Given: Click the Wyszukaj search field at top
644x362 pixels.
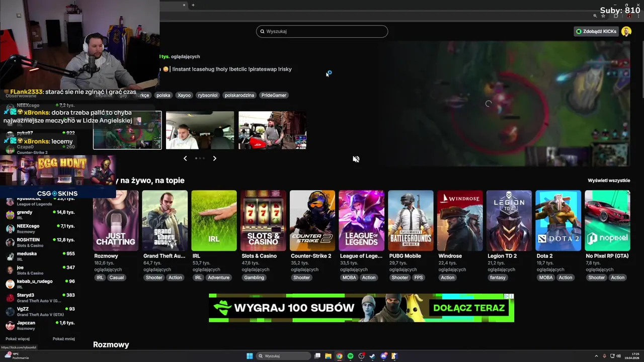Looking at the screenshot, I should 322,31.
